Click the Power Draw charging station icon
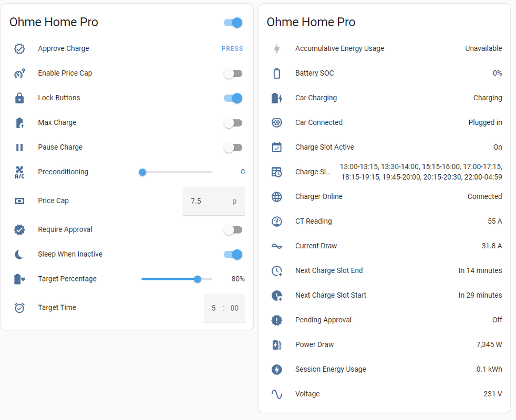 [277, 345]
